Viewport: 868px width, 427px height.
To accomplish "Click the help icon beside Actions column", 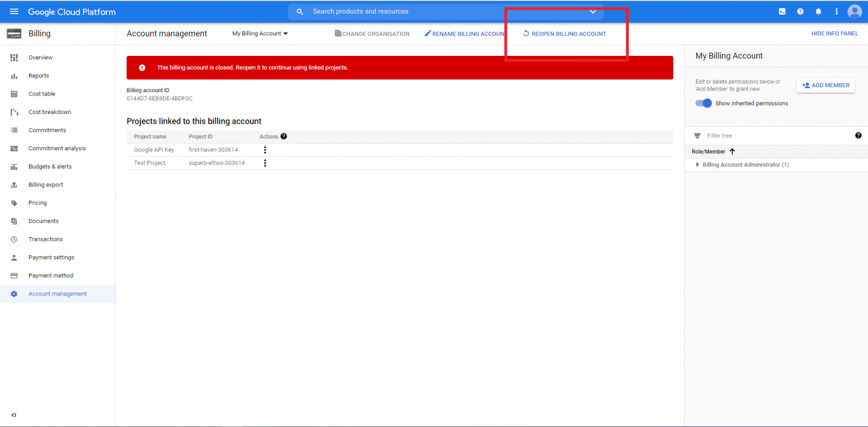I will tap(284, 137).
